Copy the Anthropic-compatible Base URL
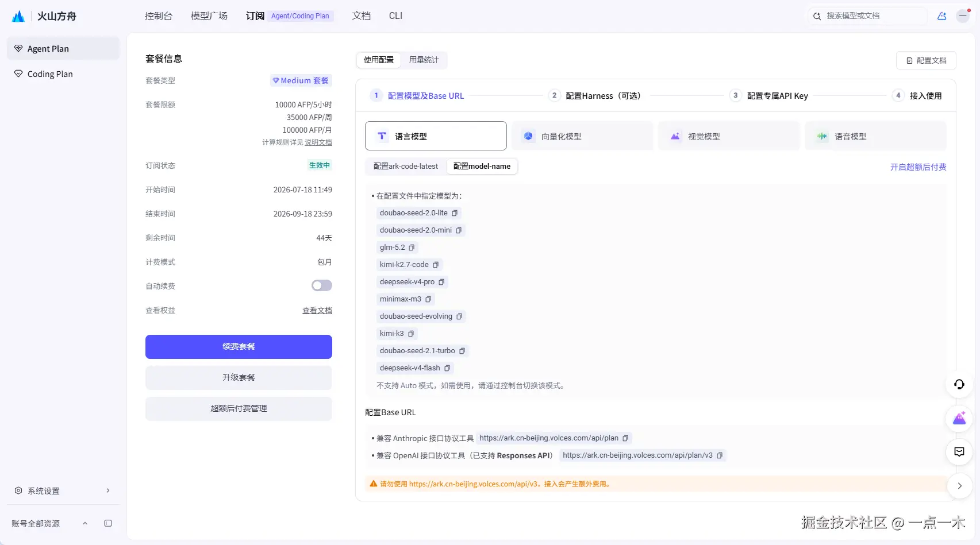 pos(625,438)
